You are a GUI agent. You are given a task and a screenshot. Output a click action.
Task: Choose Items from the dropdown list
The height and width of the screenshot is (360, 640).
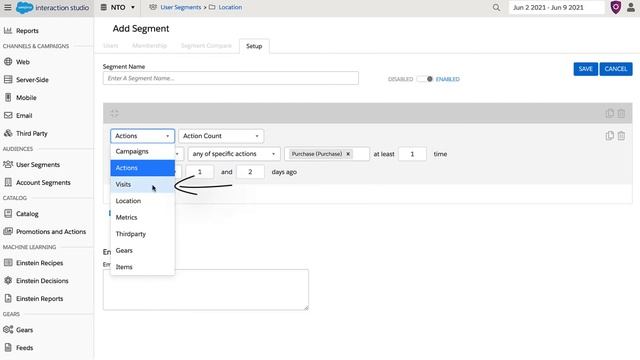(x=142, y=267)
